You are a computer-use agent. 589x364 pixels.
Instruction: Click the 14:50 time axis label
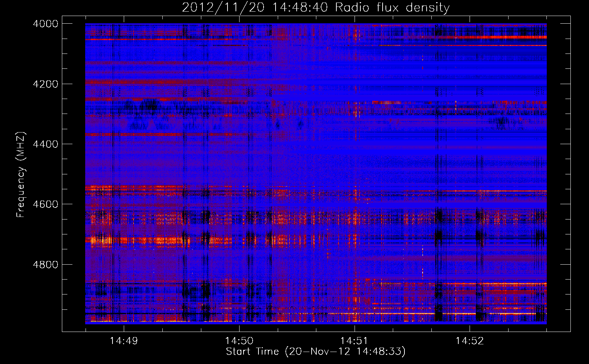(239, 341)
